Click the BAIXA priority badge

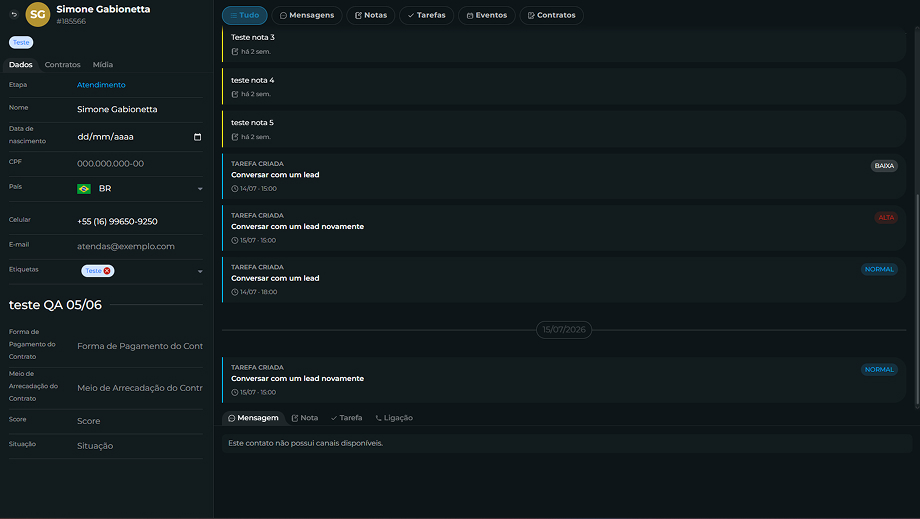pos(884,166)
